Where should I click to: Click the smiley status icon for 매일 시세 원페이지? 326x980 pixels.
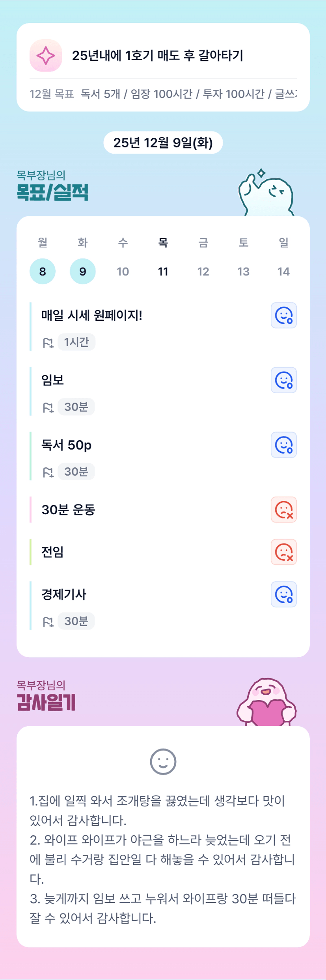tap(283, 315)
